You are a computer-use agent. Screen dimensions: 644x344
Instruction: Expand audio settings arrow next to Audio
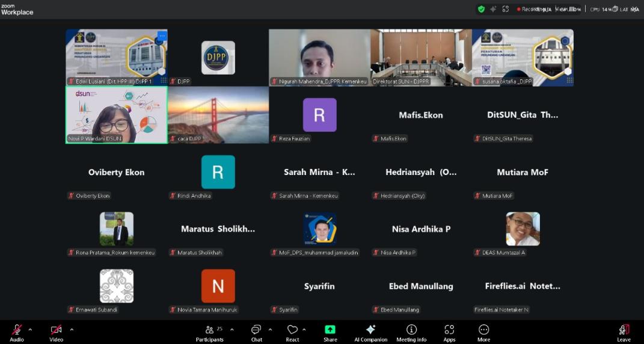point(30,330)
